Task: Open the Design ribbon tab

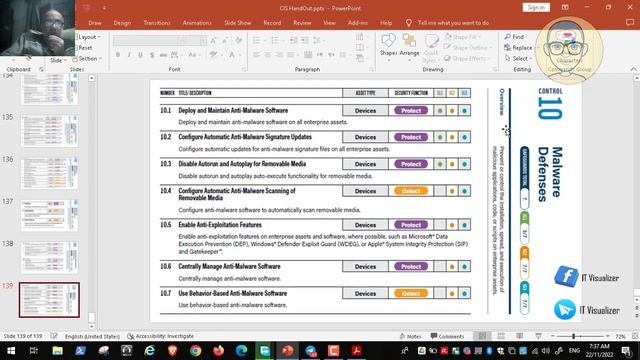Action: tap(122, 23)
